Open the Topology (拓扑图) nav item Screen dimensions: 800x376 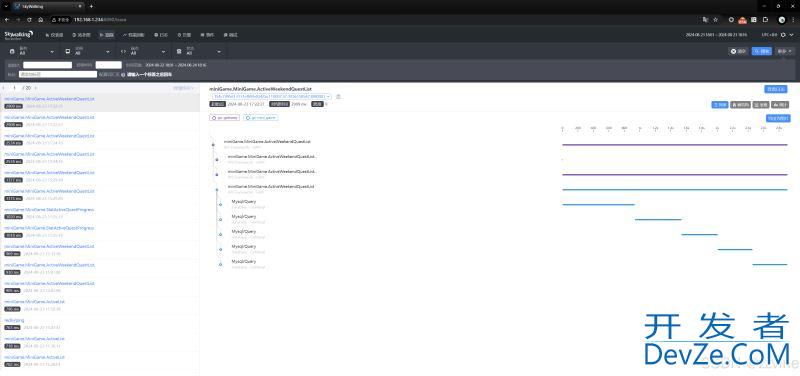click(x=82, y=35)
